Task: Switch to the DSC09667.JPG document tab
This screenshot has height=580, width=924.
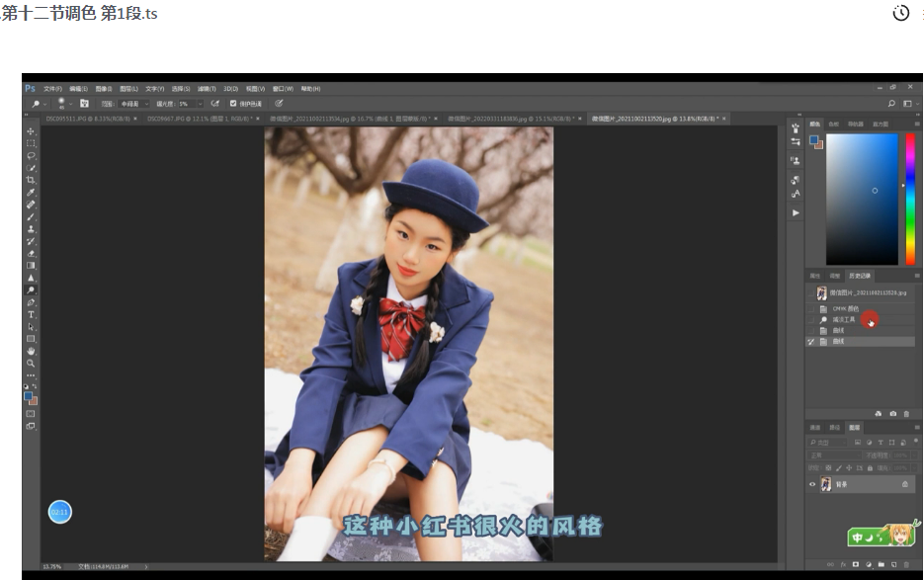Action: [x=200, y=120]
